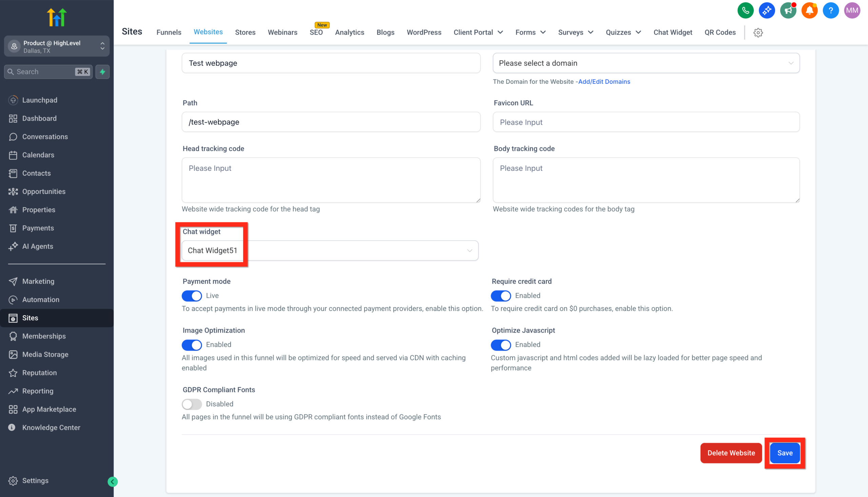Click the Add/Edit Domains link

pos(604,82)
